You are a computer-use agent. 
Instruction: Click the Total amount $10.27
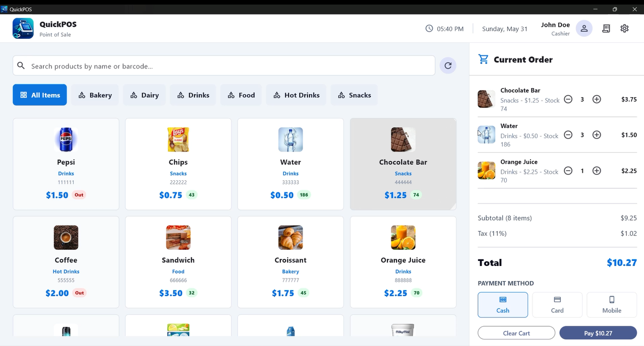pyautogui.click(x=622, y=262)
